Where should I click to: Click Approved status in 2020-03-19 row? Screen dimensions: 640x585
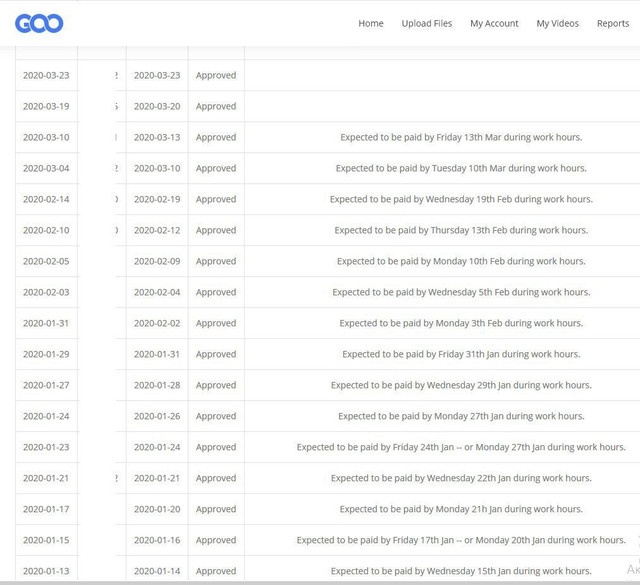[x=216, y=106]
